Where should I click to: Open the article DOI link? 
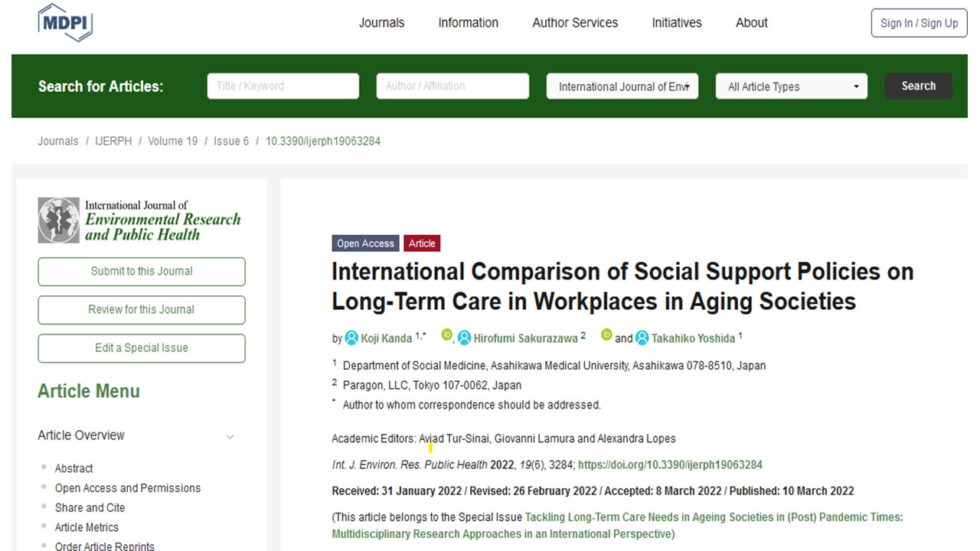[670, 465]
